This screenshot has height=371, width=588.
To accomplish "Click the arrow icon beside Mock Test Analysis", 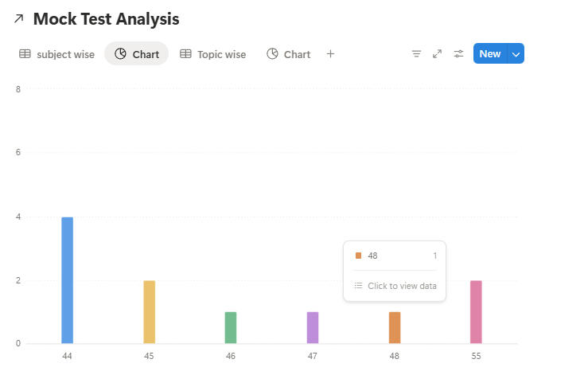I will pos(19,19).
